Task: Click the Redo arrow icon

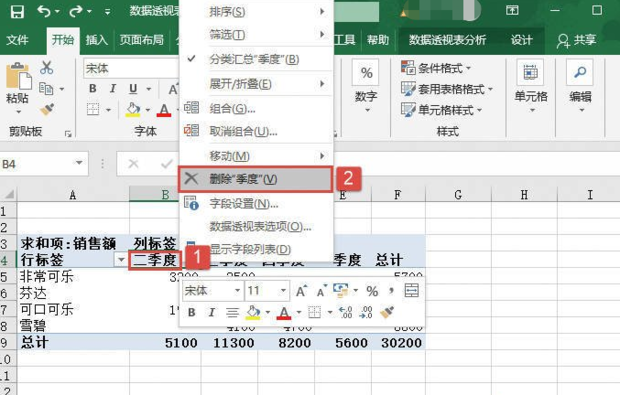Action: (76, 11)
